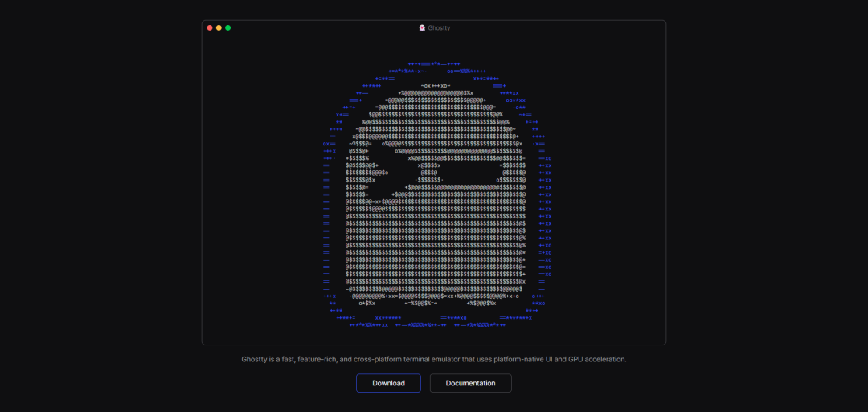Image resolution: width=868 pixels, height=412 pixels.
Task: Click the green maximize window button
Action: pos(227,27)
